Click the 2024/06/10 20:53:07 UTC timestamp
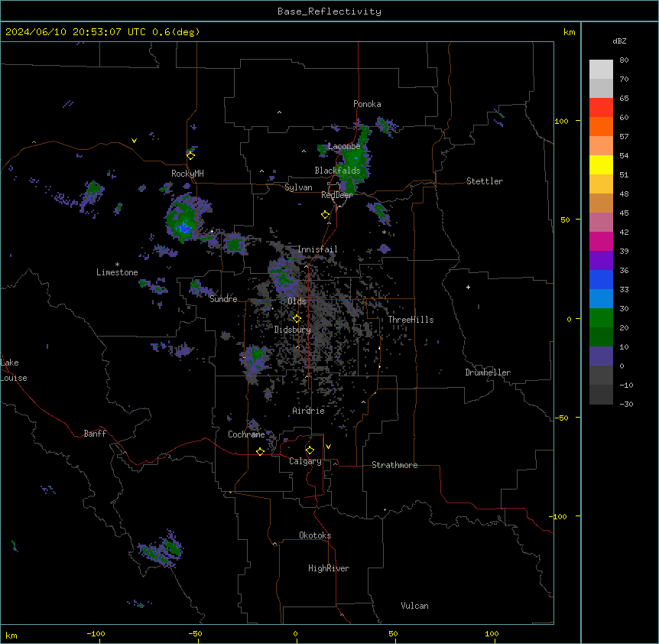The image size is (659, 644). 76,32
